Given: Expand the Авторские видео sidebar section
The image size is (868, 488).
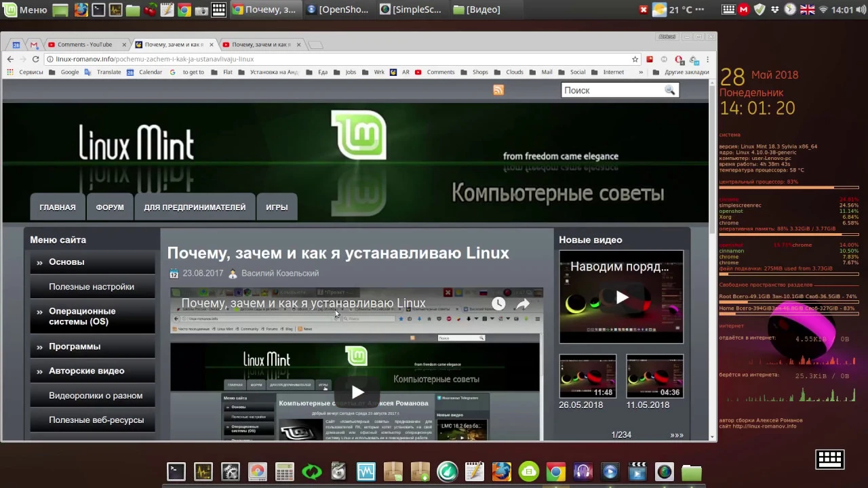Looking at the screenshot, I should pyautogui.click(x=92, y=371).
